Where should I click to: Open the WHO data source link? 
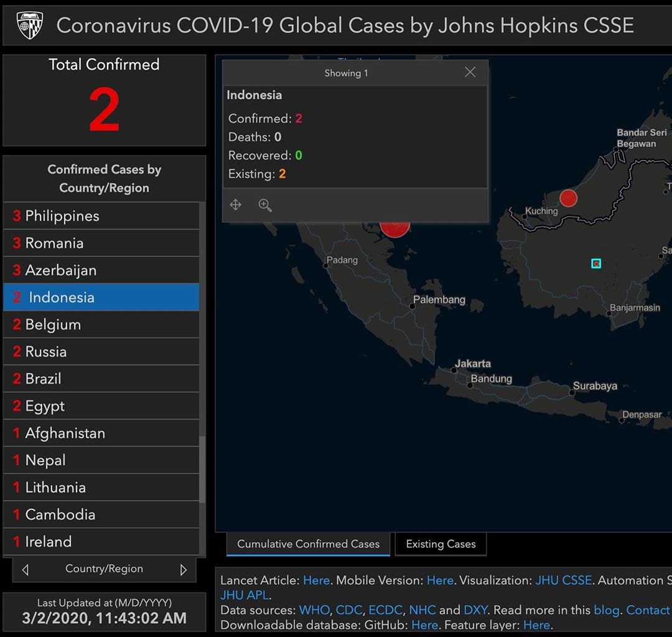coord(314,610)
